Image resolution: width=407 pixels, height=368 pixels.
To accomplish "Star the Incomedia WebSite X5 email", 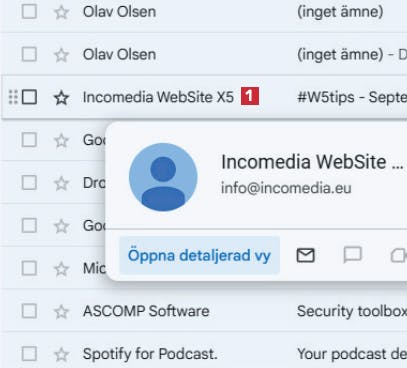I will coord(61,98).
